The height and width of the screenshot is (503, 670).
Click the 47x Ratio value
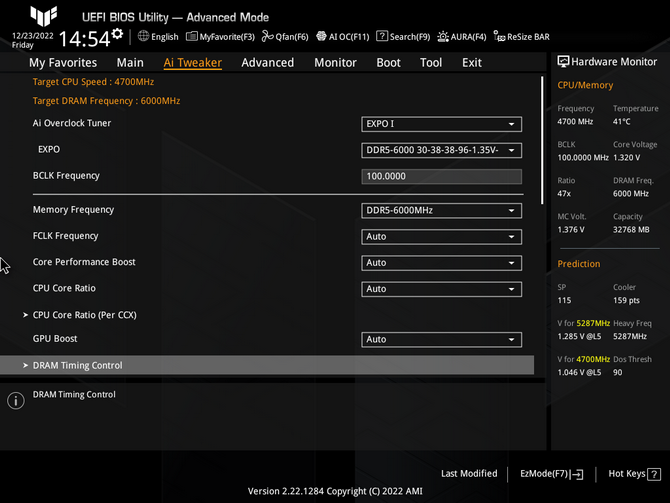[x=564, y=194]
